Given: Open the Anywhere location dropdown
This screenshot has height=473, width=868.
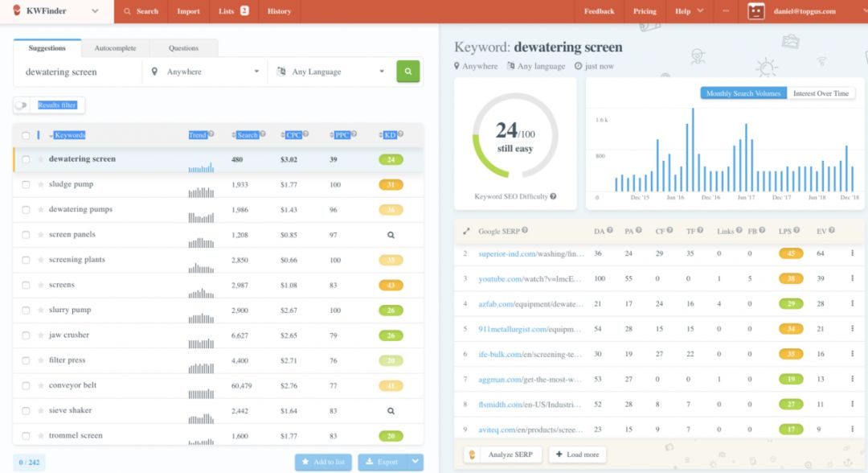Looking at the screenshot, I should tap(206, 72).
